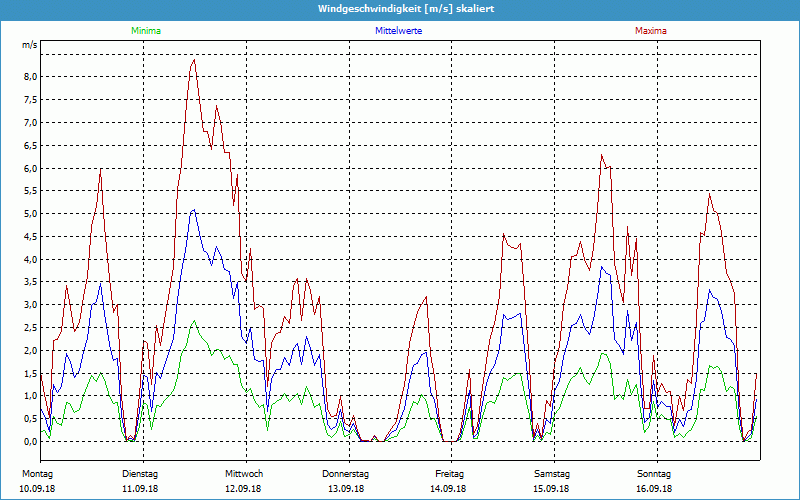800x500 pixels.
Task: Click the Dienstag day label
Action: [x=140, y=474]
